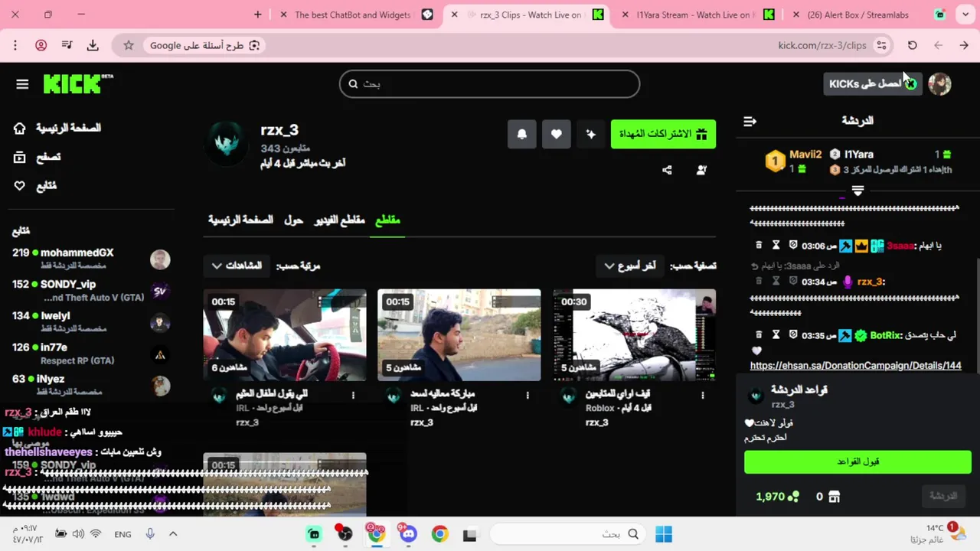The height and width of the screenshot is (551, 980).
Task: Collapse the chat panel with arrow icon
Action: [x=750, y=121]
